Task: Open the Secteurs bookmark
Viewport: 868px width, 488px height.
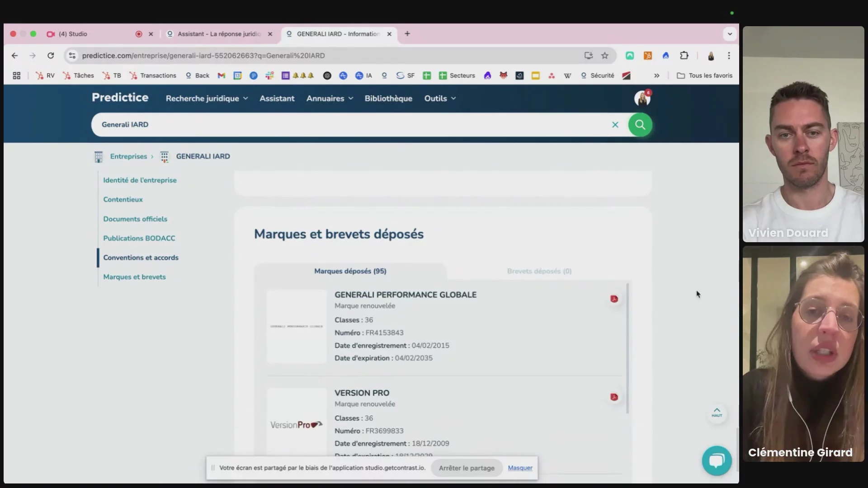Action: coord(457,75)
